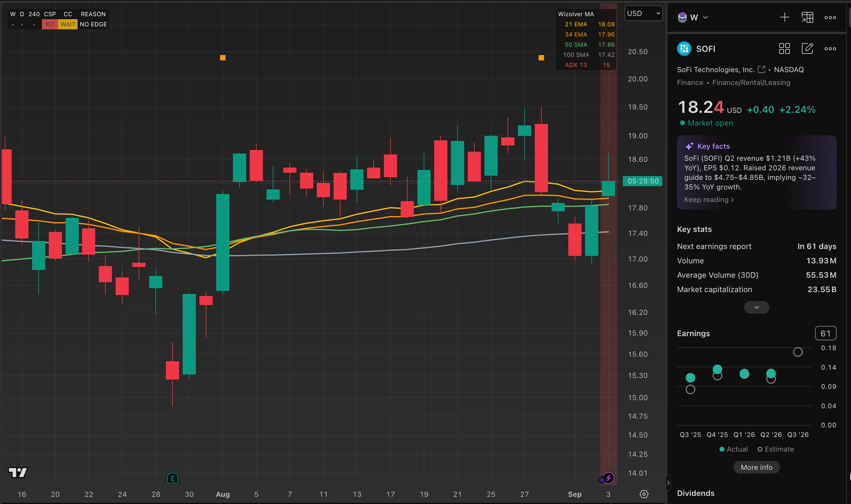Open advanced view table icon in watchlist header

click(x=807, y=17)
